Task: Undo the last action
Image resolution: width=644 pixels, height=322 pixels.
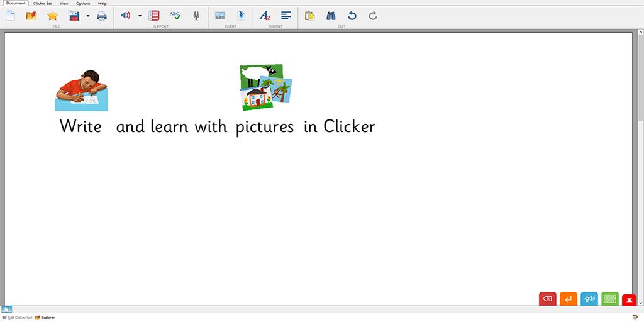Action: (x=352, y=16)
